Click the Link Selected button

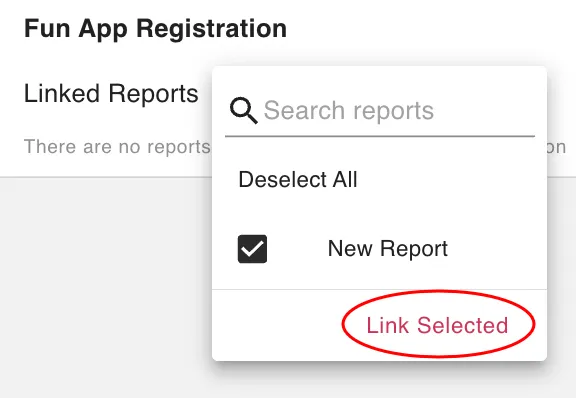437,325
